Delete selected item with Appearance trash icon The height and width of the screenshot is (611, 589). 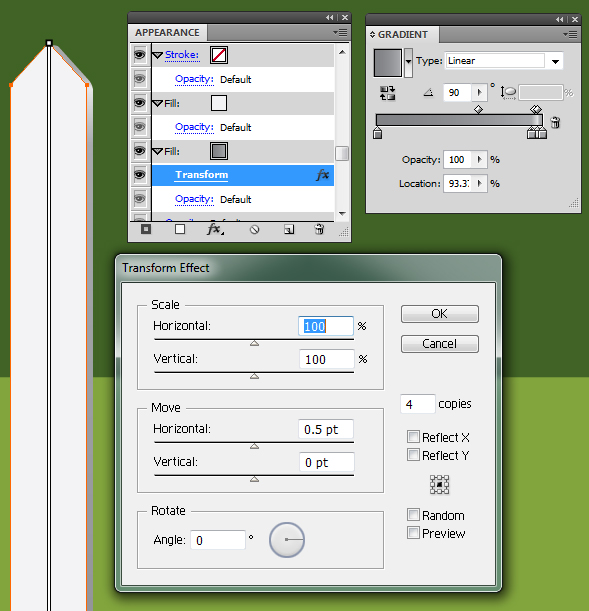[319, 229]
